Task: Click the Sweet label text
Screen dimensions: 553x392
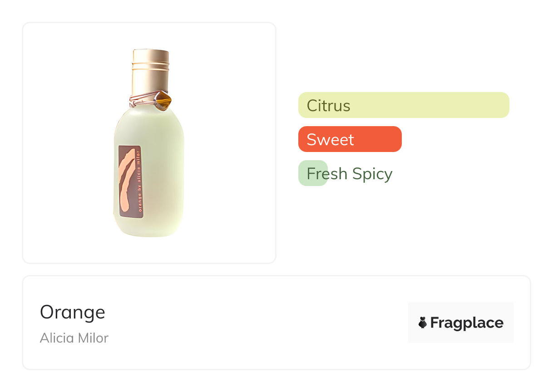Action: 330,140
